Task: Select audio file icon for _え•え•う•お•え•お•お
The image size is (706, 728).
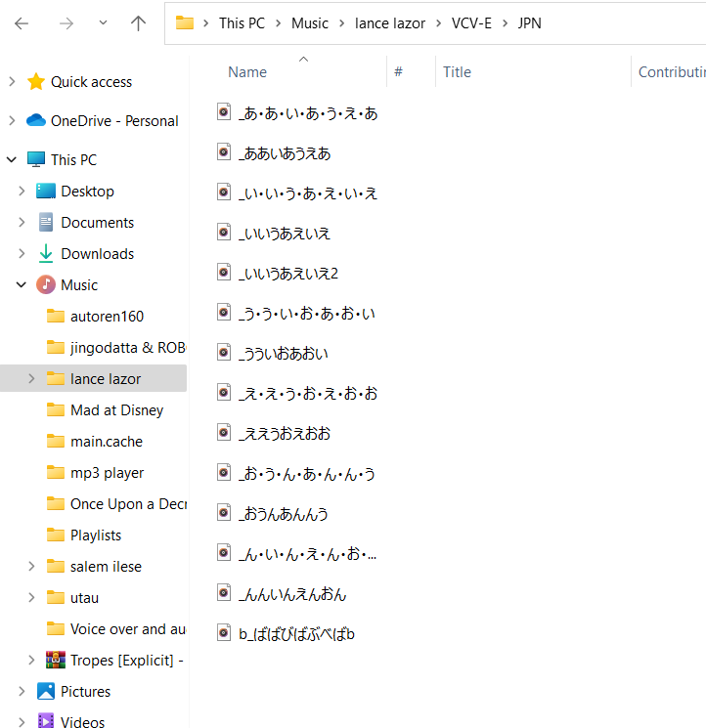Action: coord(224,392)
